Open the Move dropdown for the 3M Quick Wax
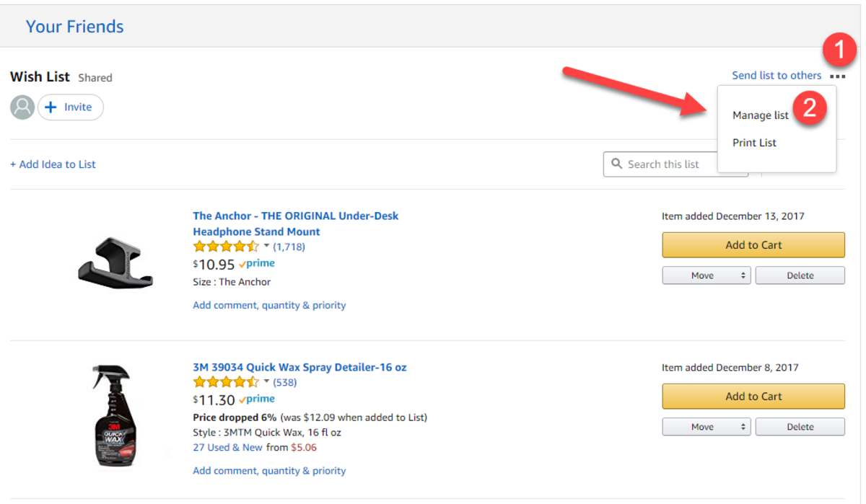The image size is (866, 504). (x=706, y=426)
